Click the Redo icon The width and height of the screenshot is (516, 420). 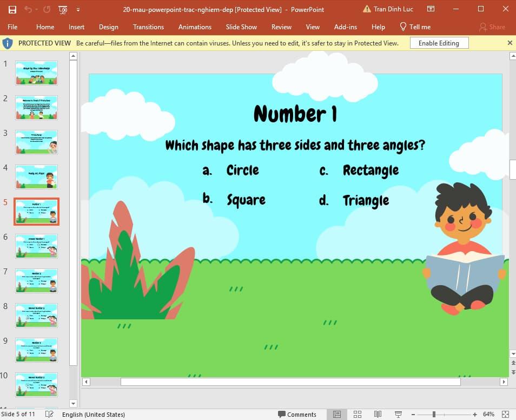[x=46, y=9]
